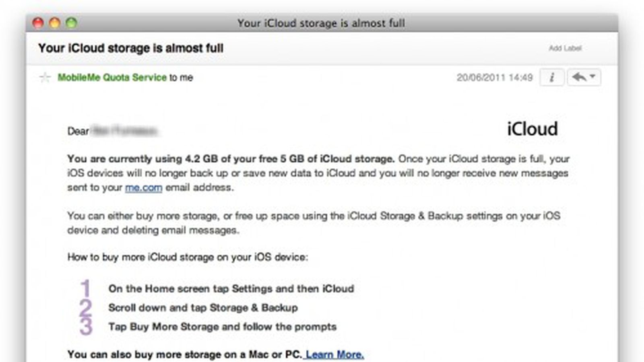
Task: Click the 20/06/2011 14:49 timestamp
Action: coord(494,77)
